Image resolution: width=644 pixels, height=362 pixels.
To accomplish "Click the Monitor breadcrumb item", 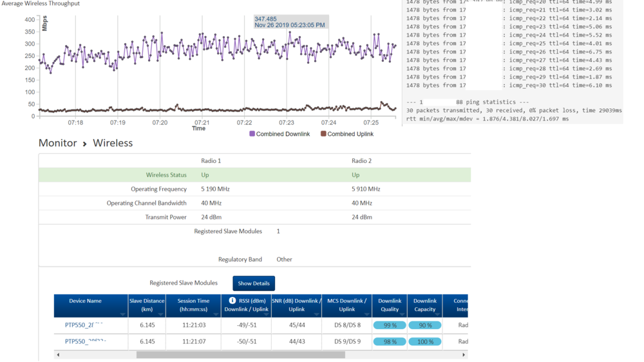I will tap(57, 143).
